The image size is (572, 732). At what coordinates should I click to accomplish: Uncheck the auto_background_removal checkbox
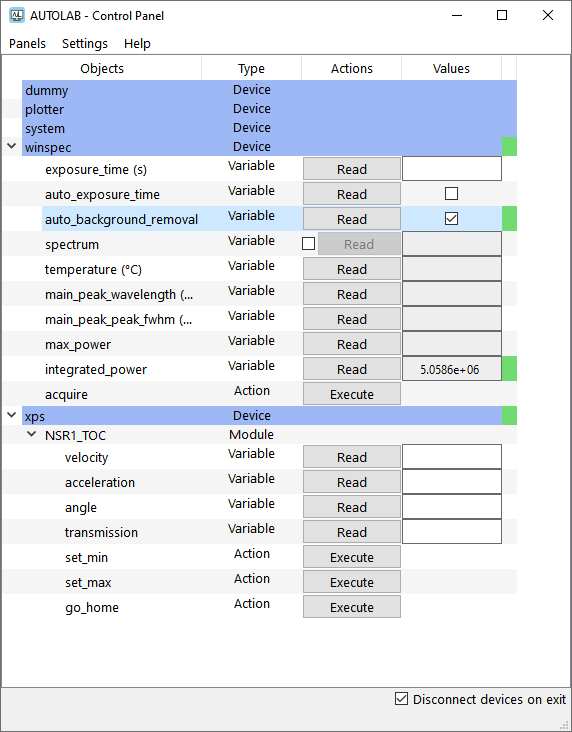pos(451,218)
